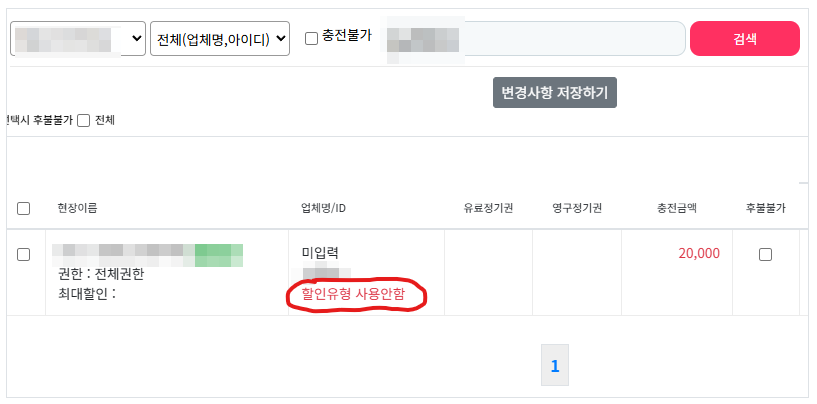
Task: Click the 충전금액 column header
Action: [677, 208]
